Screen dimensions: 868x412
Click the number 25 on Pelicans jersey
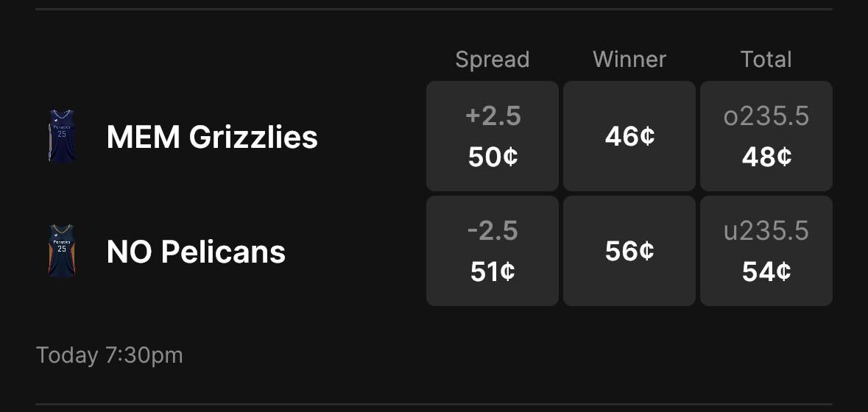[x=62, y=249]
